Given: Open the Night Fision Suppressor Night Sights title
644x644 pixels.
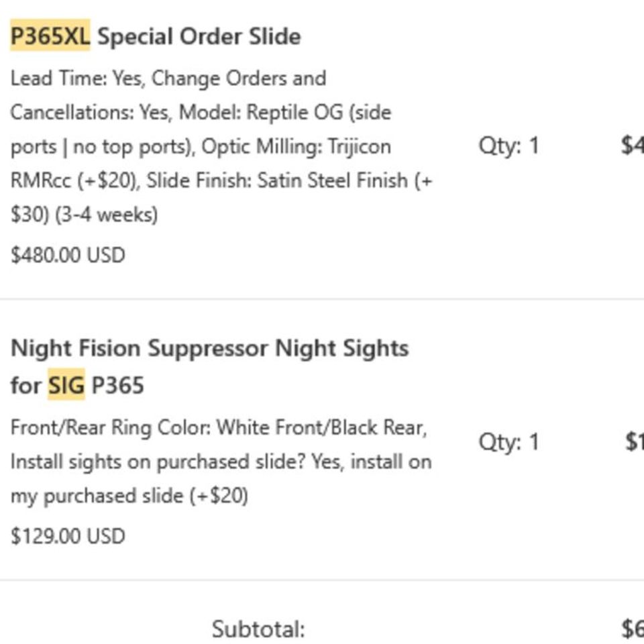Looking at the screenshot, I should tap(209, 349).
